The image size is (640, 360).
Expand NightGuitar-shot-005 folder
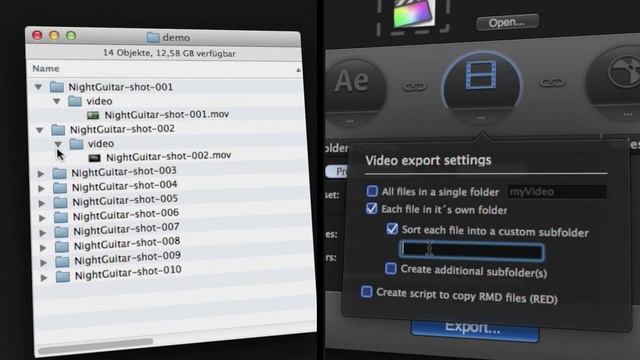click(x=42, y=203)
